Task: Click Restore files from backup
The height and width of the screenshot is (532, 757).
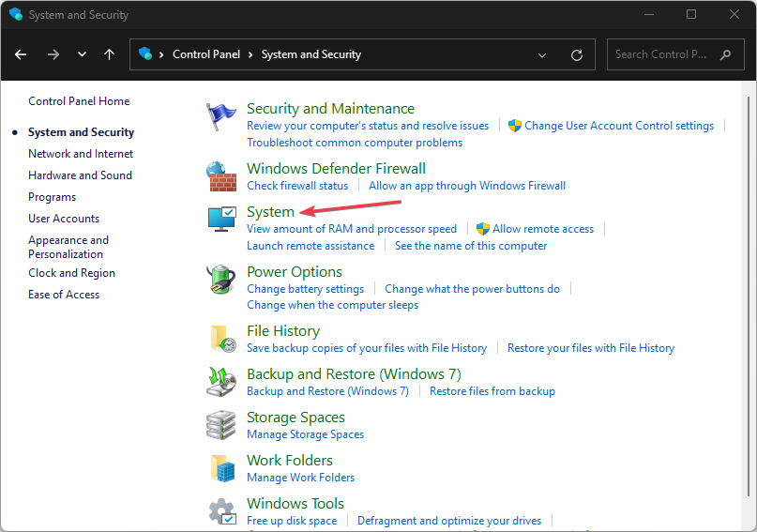Action: pos(492,391)
